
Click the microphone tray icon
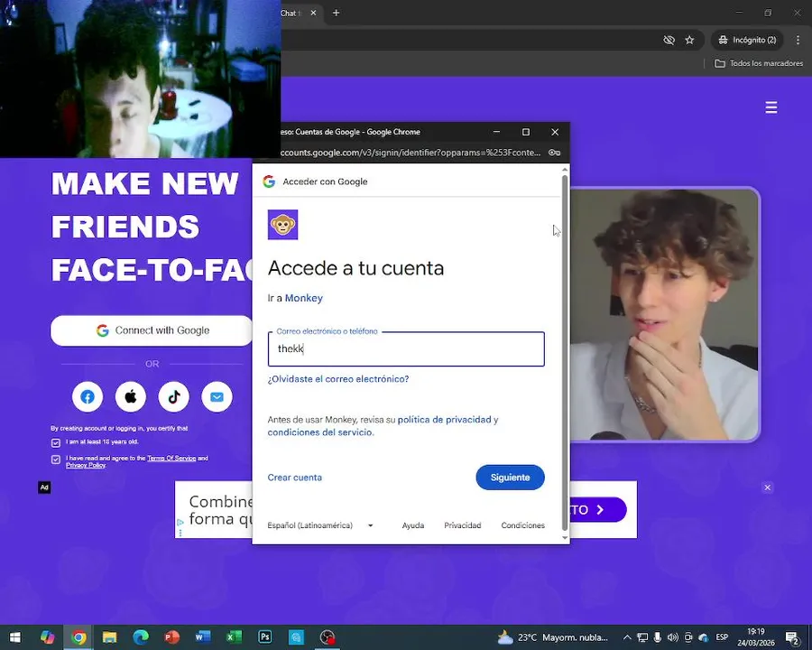(x=657, y=637)
